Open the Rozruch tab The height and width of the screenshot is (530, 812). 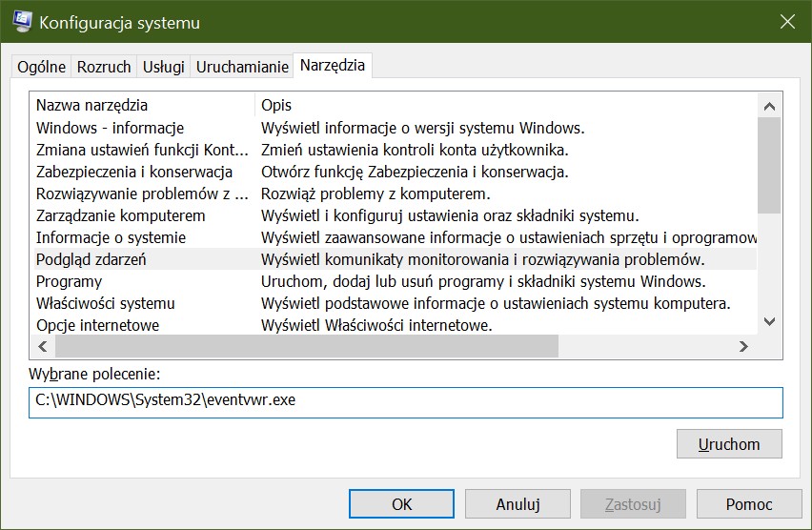[104, 67]
